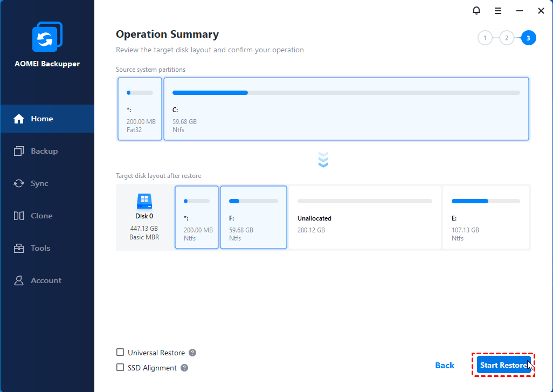Click the Back link

click(445, 366)
